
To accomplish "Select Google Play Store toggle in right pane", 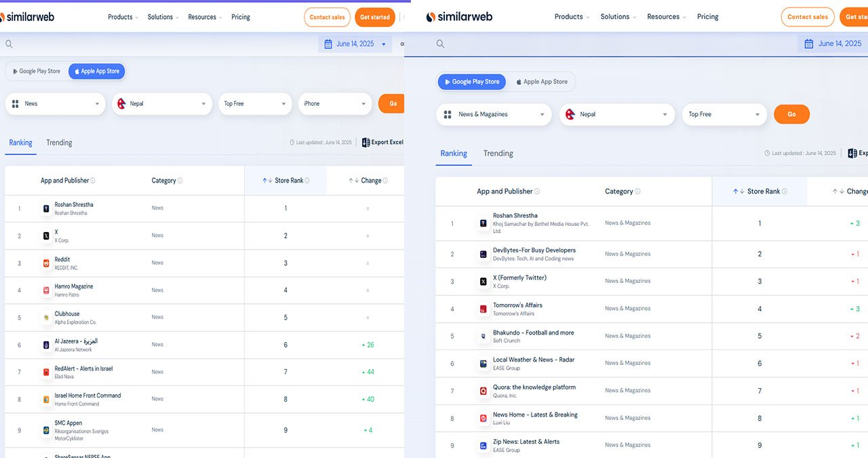I will (472, 81).
